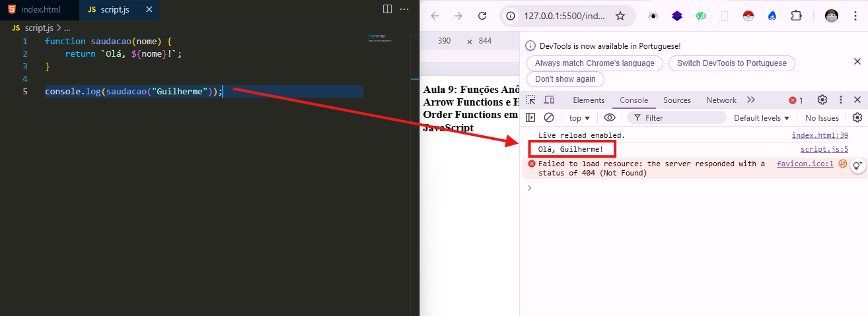
Task: Clear the console with the clear icon
Action: (x=548, y=118)
